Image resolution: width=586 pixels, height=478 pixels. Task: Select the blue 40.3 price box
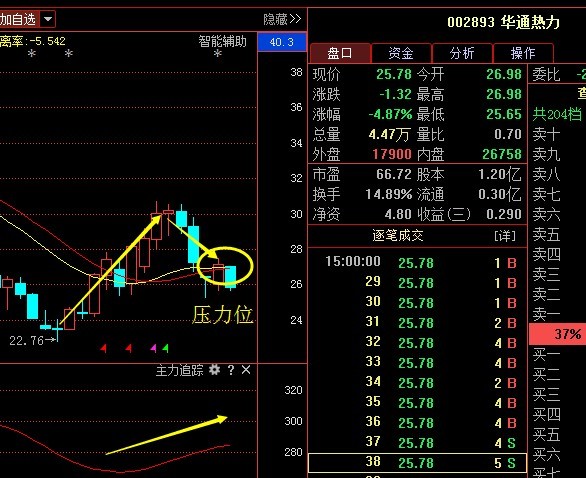click(x=282, y=42)
